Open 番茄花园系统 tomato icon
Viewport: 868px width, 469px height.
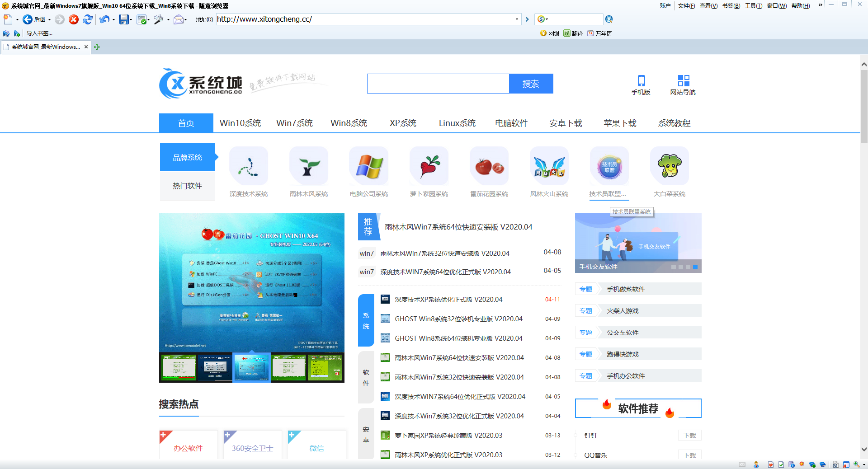pyautogui.click(x=489, y=166)
